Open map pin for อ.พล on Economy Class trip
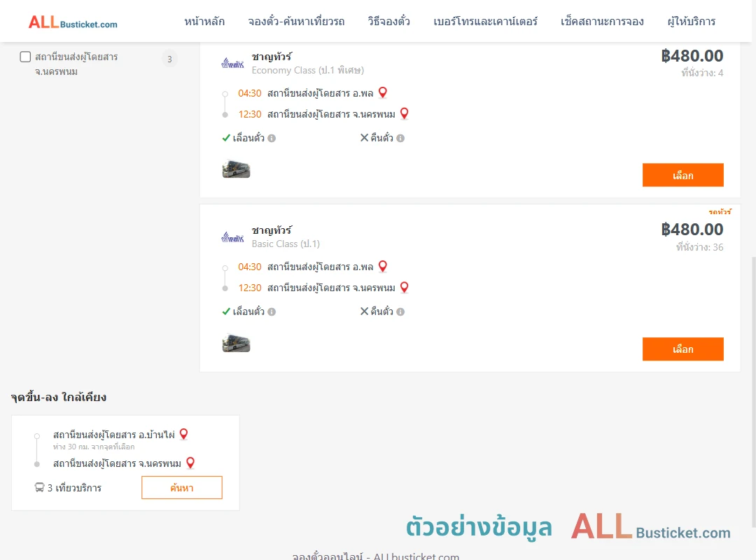The image size is (756, 560). pos(383,92)
